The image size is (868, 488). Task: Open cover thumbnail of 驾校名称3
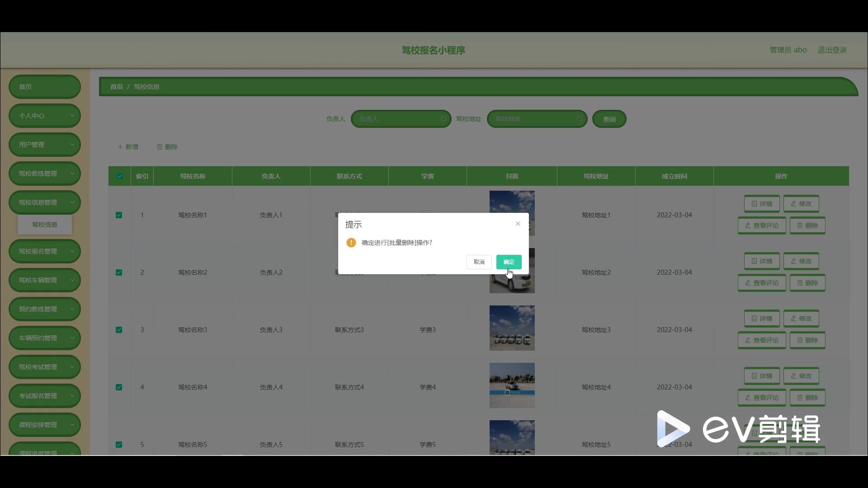[512, 328]
